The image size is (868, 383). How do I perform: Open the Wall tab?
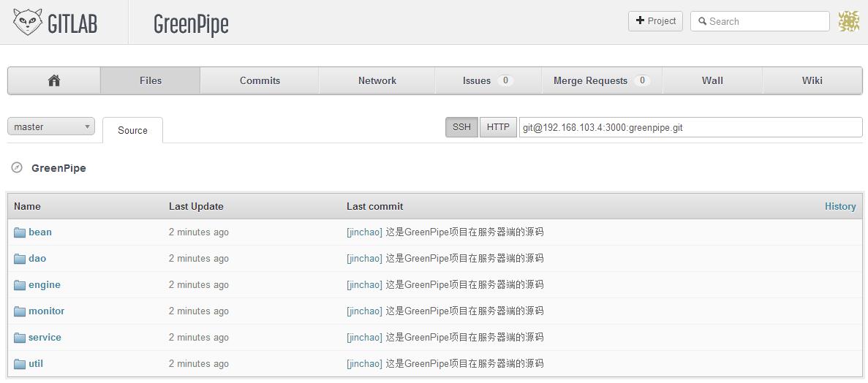712,81
